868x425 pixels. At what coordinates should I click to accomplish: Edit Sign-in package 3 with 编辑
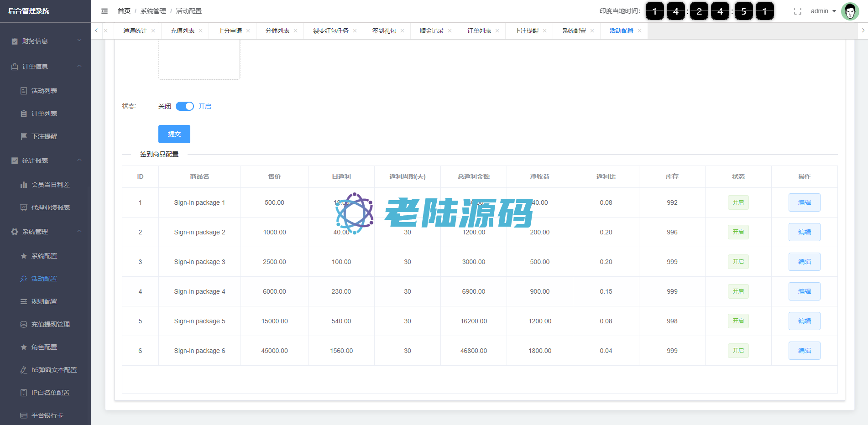click(x=804, y=262)
